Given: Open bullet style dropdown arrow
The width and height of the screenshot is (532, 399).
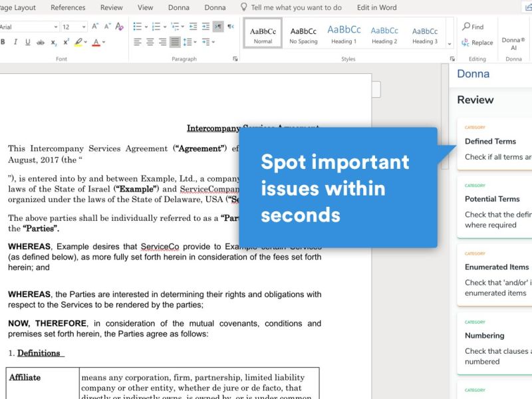Looking at the screenshot, I should pos(146,27).
